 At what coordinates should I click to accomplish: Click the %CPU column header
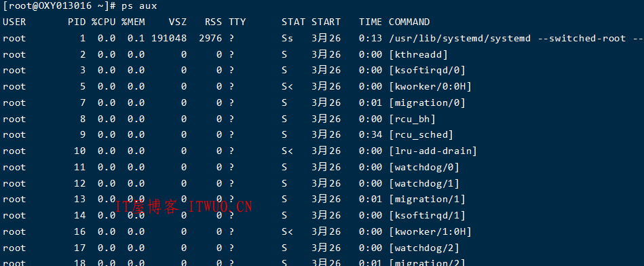pyautogui.click(x=104, y=22)
